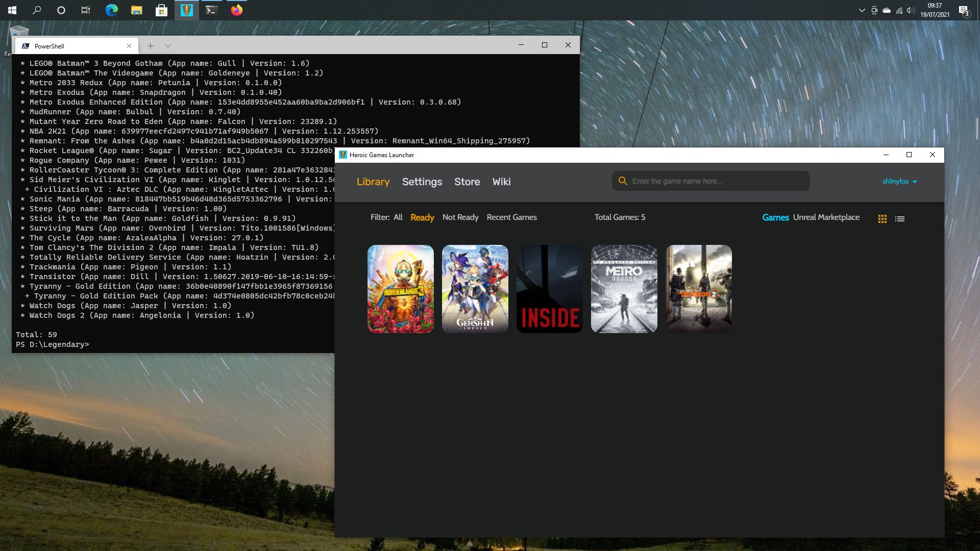This screenshot has width=980, height=551.
Task: Switch to Unreal Marketplace view
Action: tap(826, 217)
